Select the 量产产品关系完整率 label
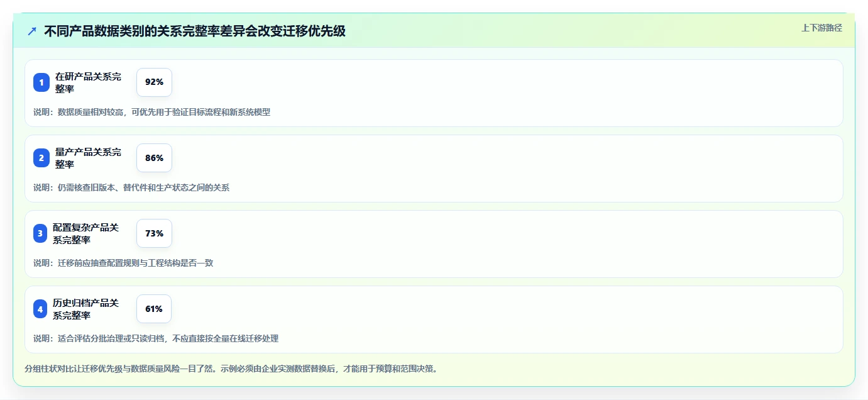The image size is (868, 400). (x=88, y=158)
